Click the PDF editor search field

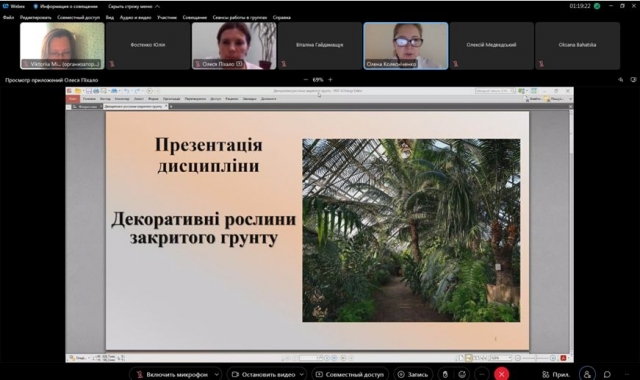(495, 91)
